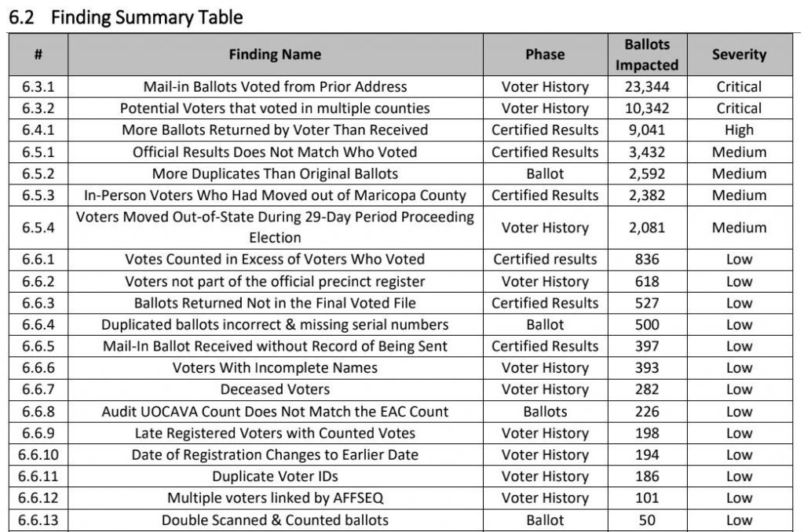Select the 'High' severity cell
This screenshot has height=532, width=804.
point(739,130)
